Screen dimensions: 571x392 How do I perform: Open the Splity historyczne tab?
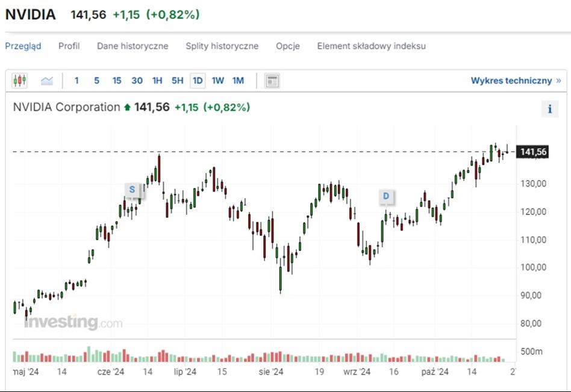click(x=222, y=46)
